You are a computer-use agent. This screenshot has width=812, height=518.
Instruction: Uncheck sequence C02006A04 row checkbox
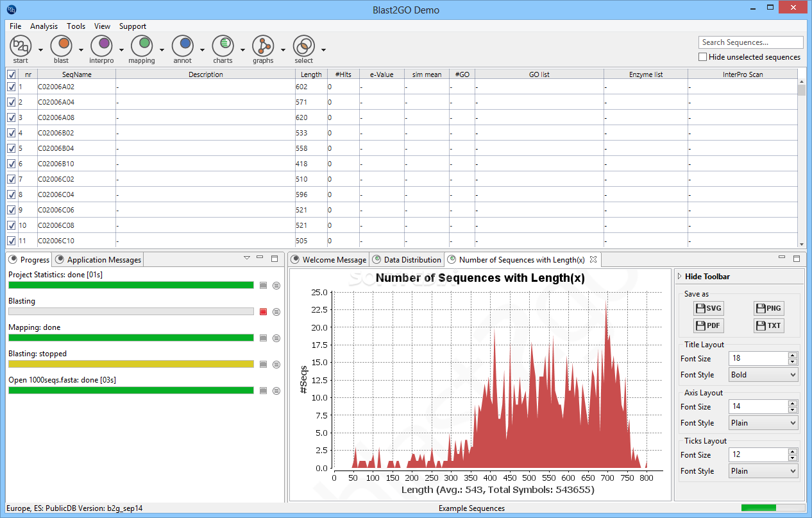point(11,102)
